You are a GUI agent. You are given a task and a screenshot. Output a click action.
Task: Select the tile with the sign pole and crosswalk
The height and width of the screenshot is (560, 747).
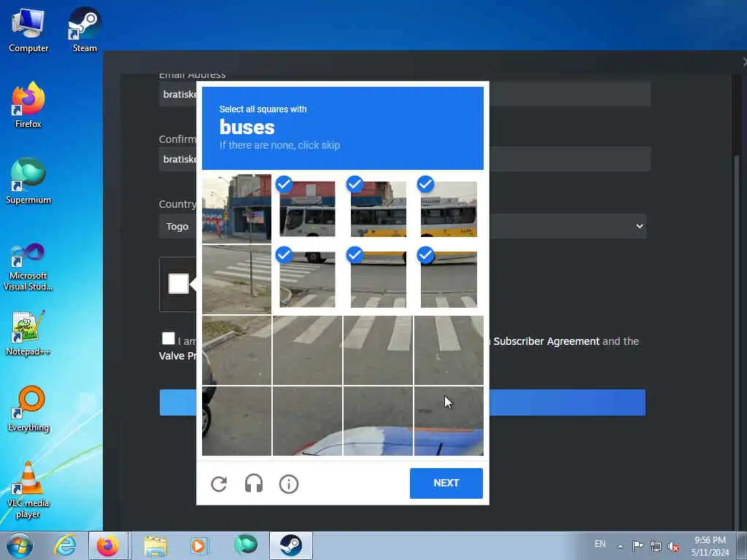coord(237,279)
